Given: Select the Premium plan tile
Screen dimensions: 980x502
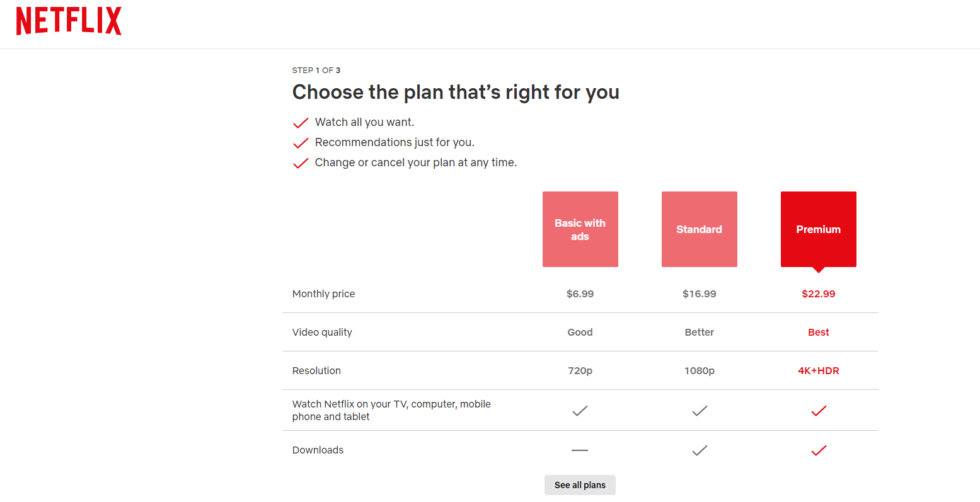Looking at the screenshot, I should pos(818,229).
